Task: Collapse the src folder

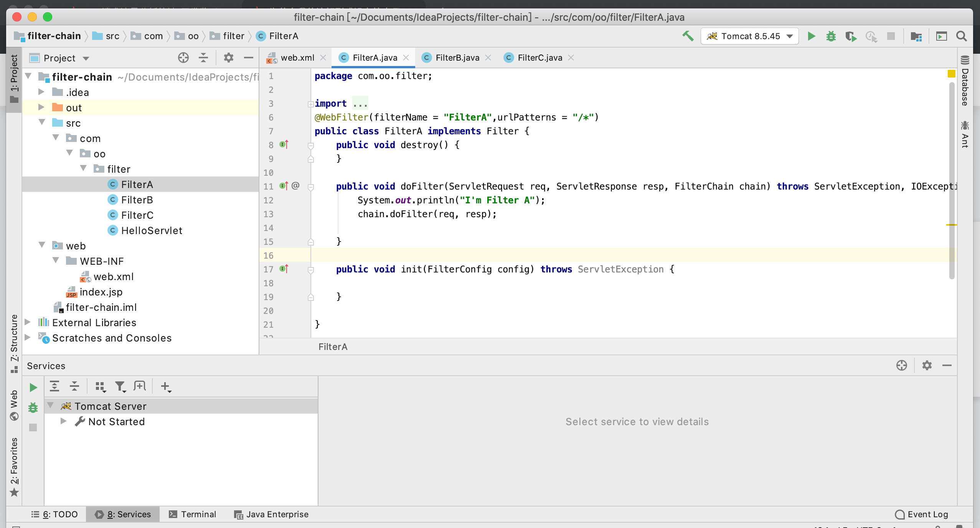Action: click(42, 122)
